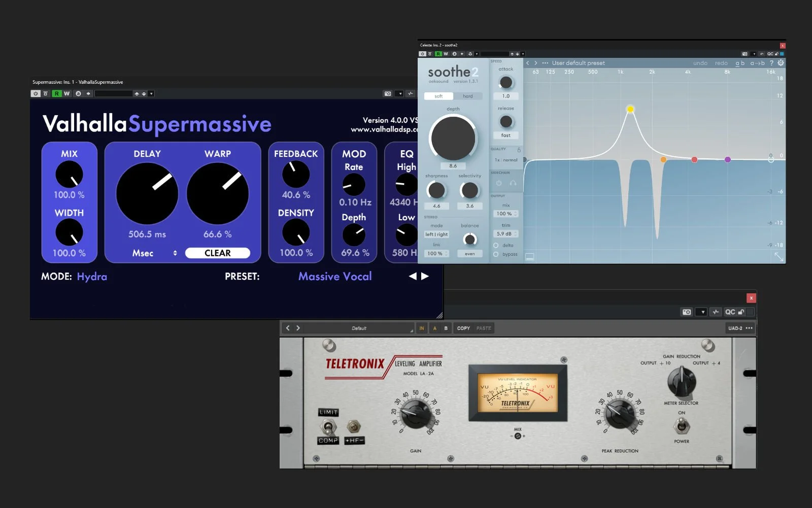Go to next soothe2 preset
Screen dimensions: 812x508
tap(535, 63)
